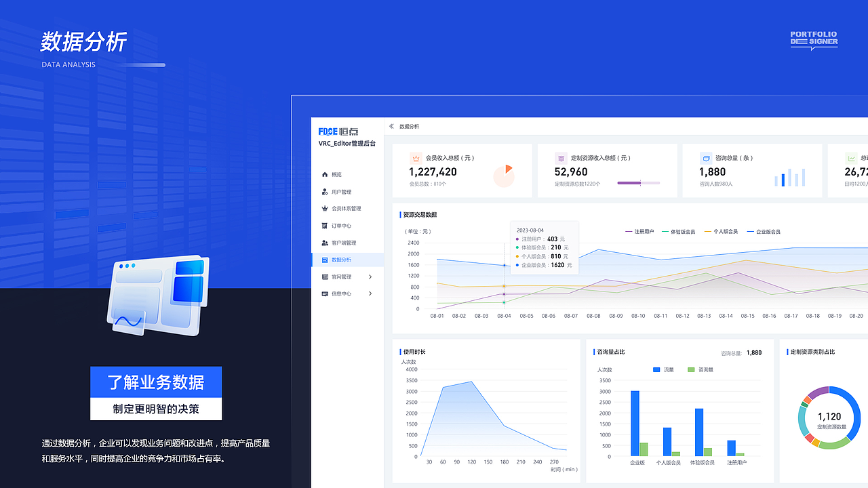The height and width of the screenshot is (488, 868).
Task: Click the 订单中心 receipt icon
Action: pyautogui.click(x=325, y=226)
